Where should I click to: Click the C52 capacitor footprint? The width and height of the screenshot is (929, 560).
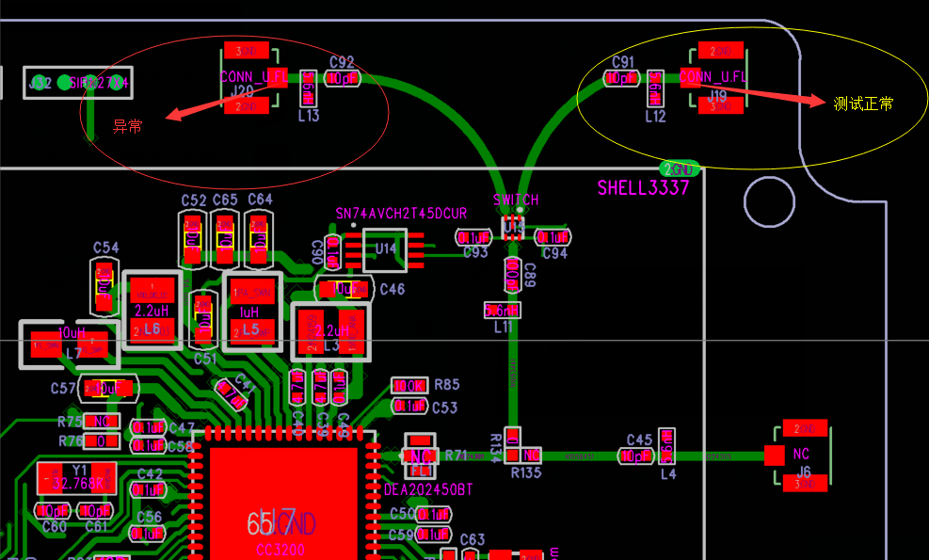pyautogui.click(x=193, y=239)
